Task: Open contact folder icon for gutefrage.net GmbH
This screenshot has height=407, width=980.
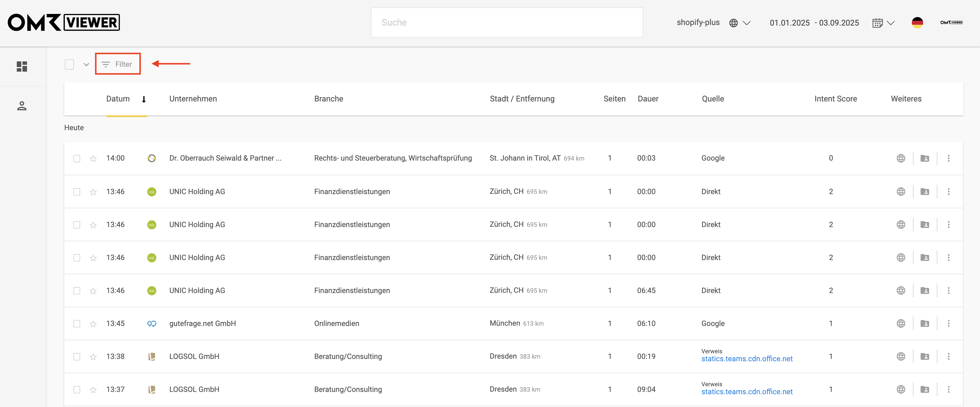Action: point(925,323)
